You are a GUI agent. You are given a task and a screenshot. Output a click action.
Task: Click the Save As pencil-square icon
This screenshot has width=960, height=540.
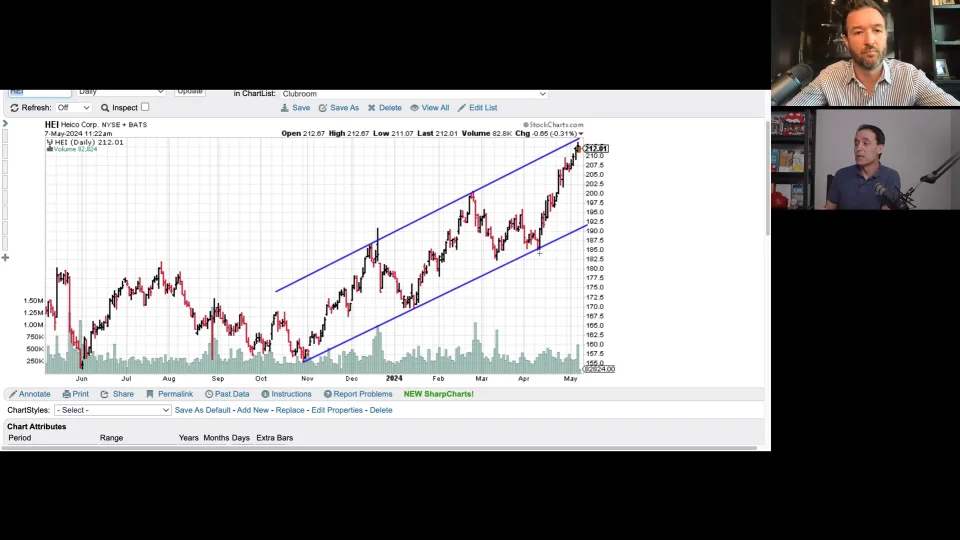[x=323, y=108]
